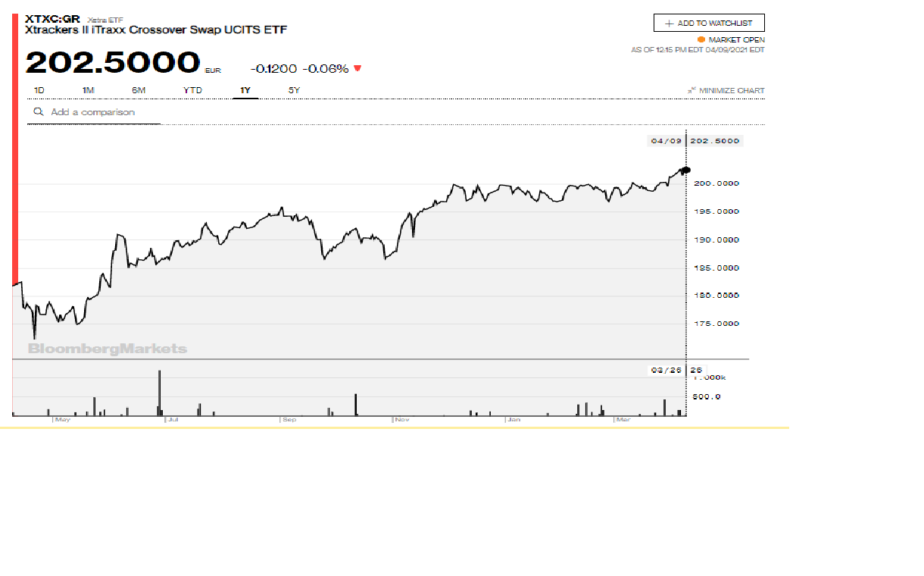The width and height of the screenshot is (924, 576).
Task: Click the minimize chart arrows icon
Action: (x=691, y=91)
